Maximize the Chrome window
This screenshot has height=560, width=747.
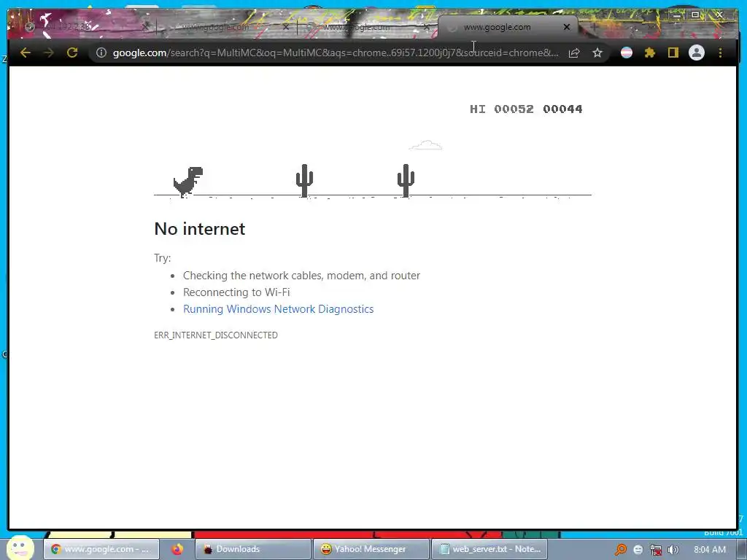point(695,15)
